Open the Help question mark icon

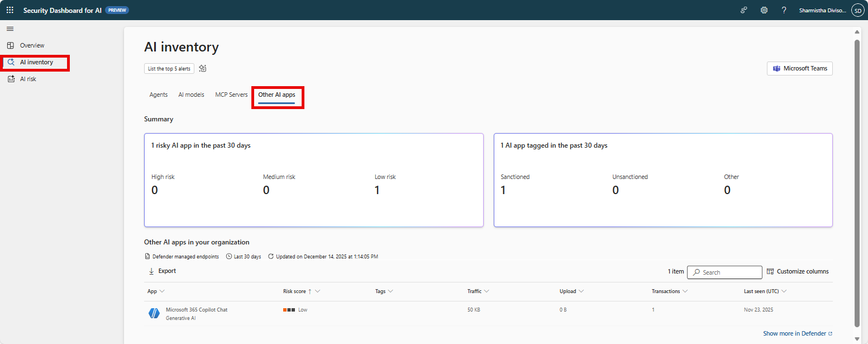click(784, 10)
